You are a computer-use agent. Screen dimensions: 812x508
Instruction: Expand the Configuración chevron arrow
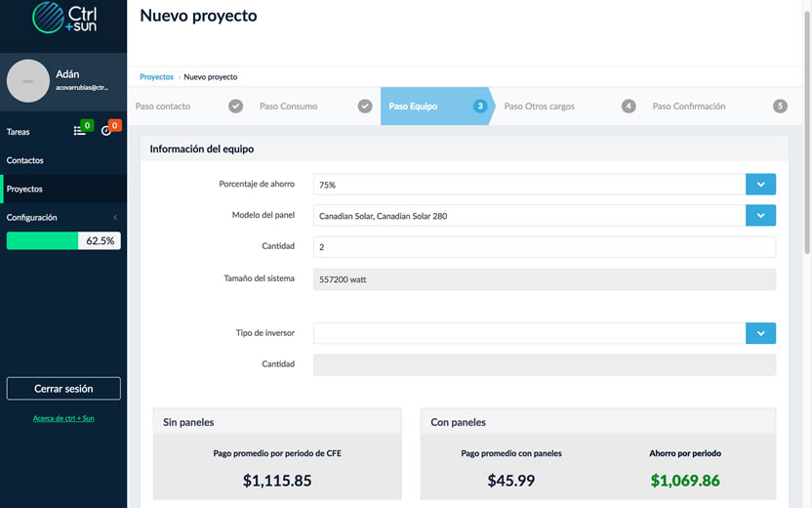pos(115,218)
